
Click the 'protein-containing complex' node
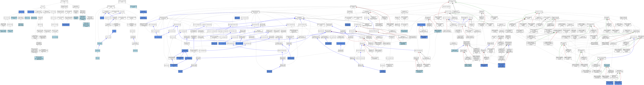pos(133,7)
